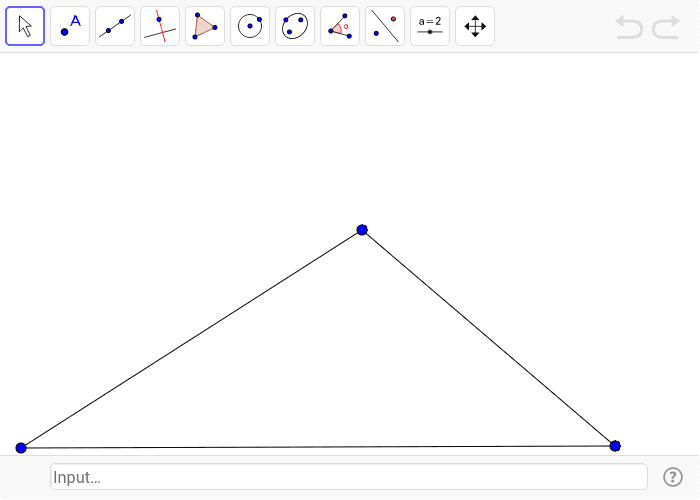The width and height of the screenshot is (700, 500).
Task: Choose the Ellipse tool
Action: [x=295, y=26]
